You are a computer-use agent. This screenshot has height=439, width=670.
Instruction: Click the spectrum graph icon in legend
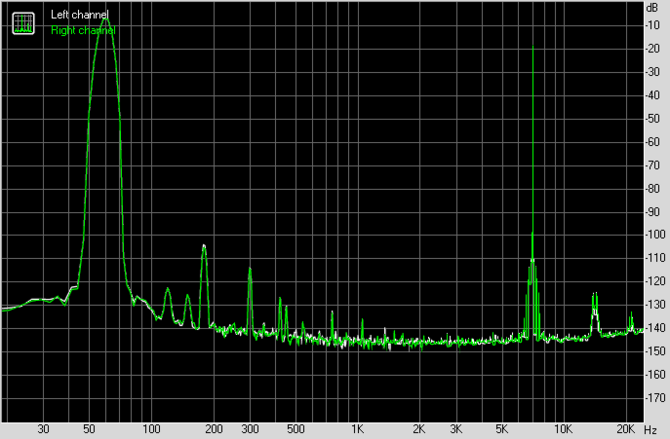tap(23, 23)
